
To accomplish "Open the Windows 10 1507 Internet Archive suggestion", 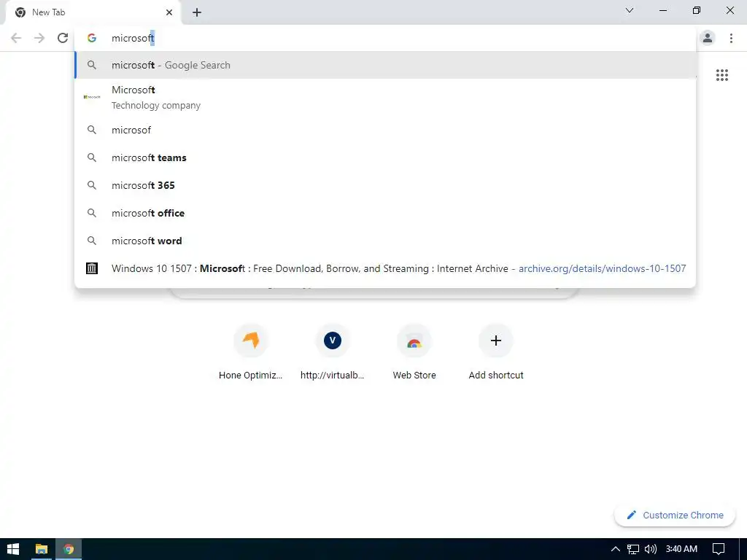I will click(x=385, y=268).
